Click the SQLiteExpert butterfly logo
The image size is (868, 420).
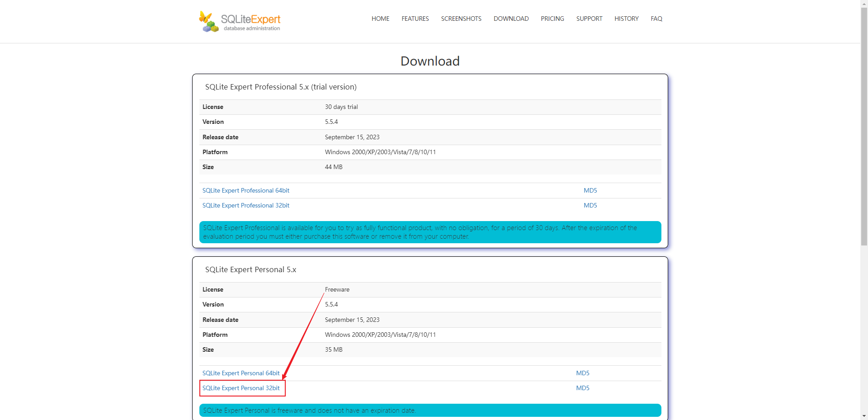coord(240,21)
